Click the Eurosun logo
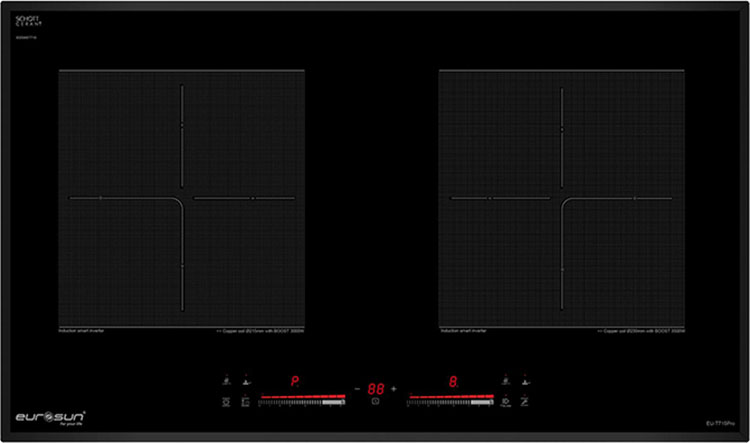The width and height of the screenshot is (750, 443). pos(42,413)
